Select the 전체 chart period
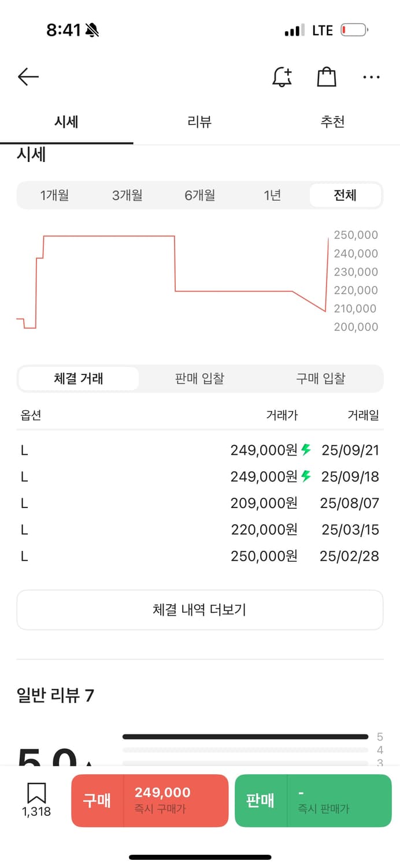The height and width of the screenshot is (868, 400). (x=345, y=196)
